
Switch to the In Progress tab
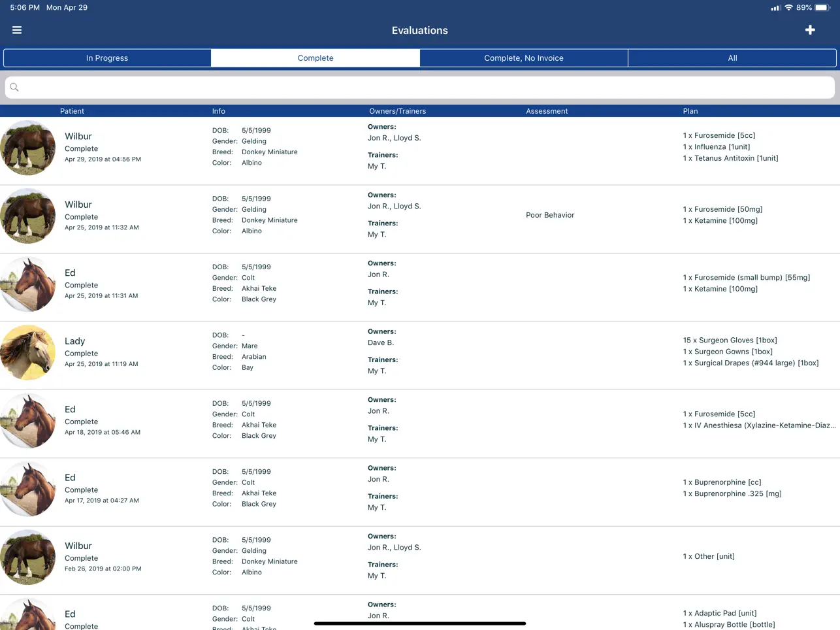click(107, 58)
